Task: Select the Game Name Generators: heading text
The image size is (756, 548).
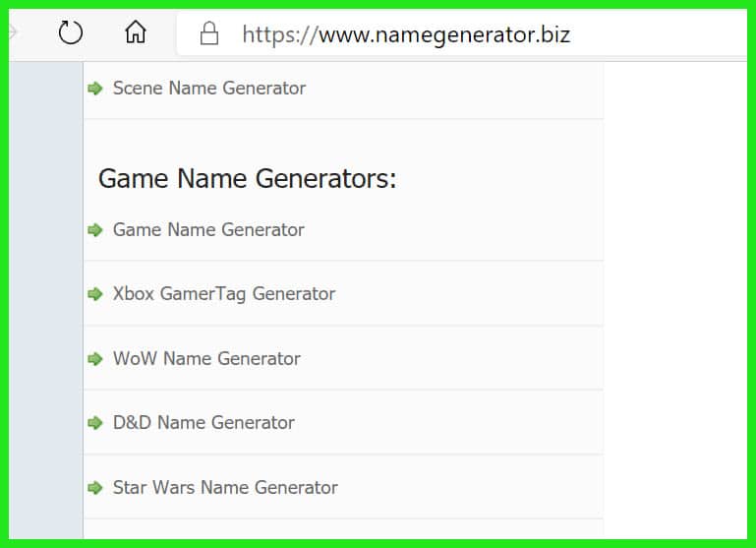Action: click(x=248, y=179)
